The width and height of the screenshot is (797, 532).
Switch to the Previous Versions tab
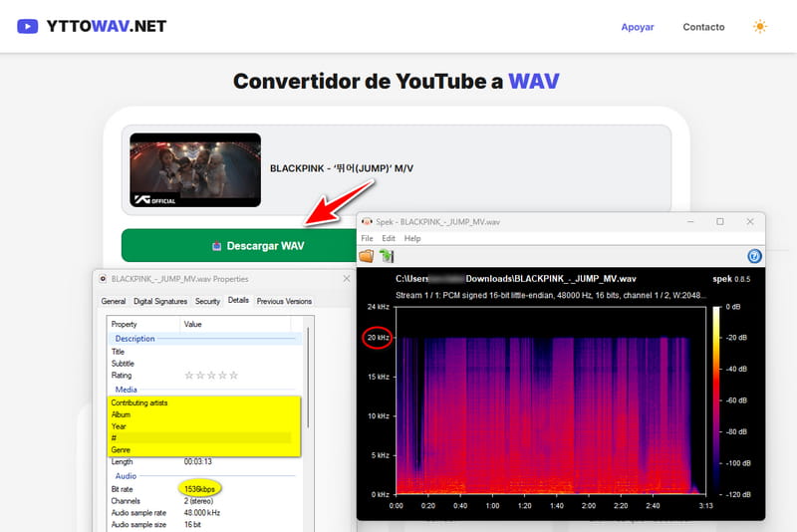pyautogui.click(x=284, y=301)
